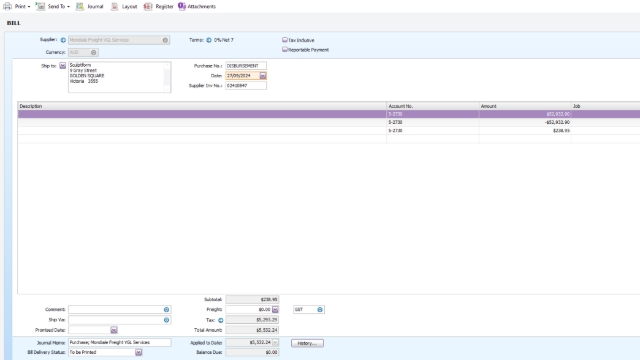Click the Tax zoom arrow icon
Screen dimensions: 640x360
220,320
